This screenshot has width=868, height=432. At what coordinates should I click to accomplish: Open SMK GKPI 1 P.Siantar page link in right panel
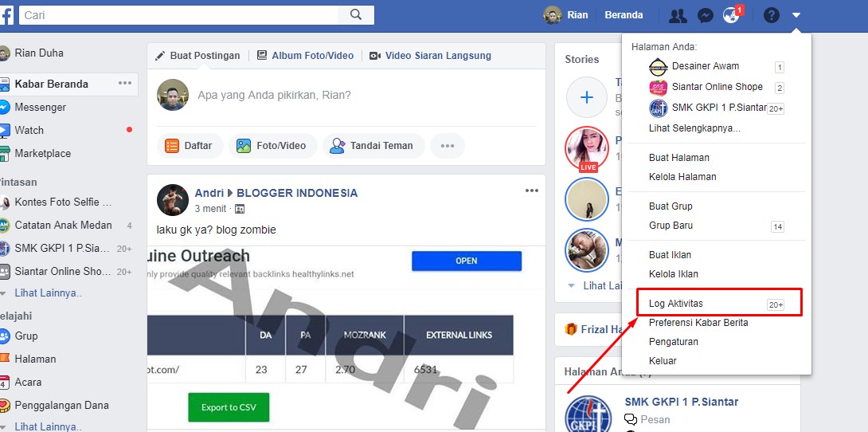pos(682,402)
